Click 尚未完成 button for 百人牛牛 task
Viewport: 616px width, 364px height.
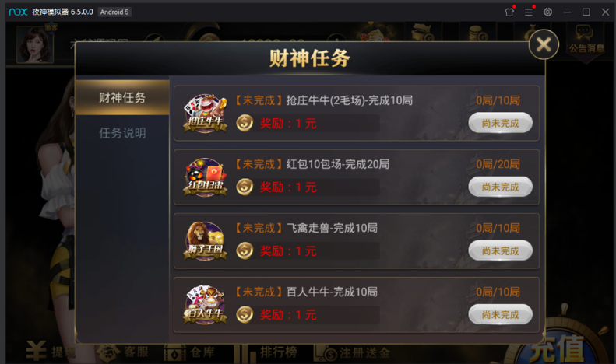click(x=500, y=314)
